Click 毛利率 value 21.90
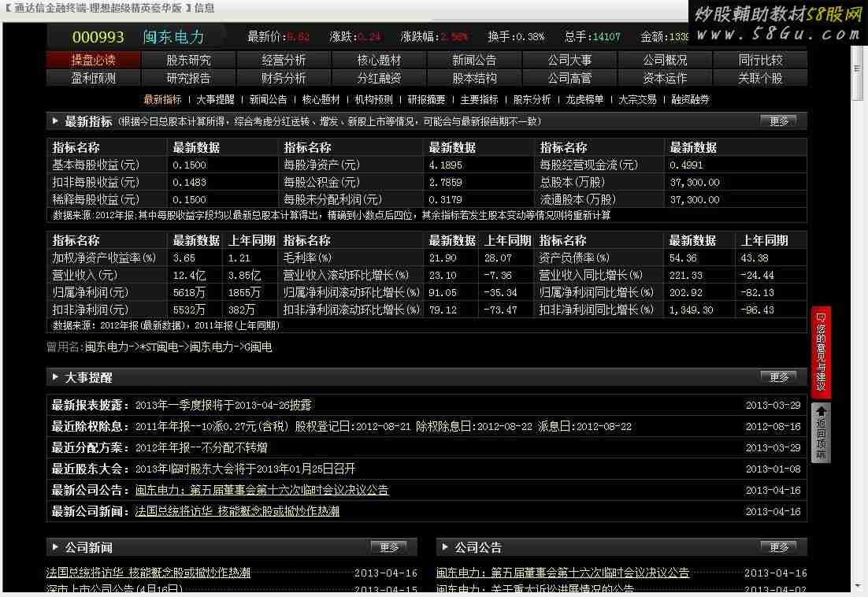The width and height of the screenshot is (868, 597). (x=443, y=258)
